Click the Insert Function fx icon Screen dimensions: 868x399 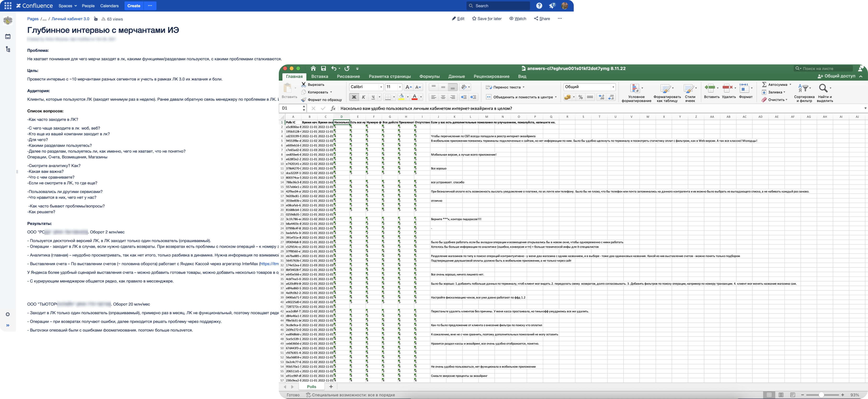333,108
